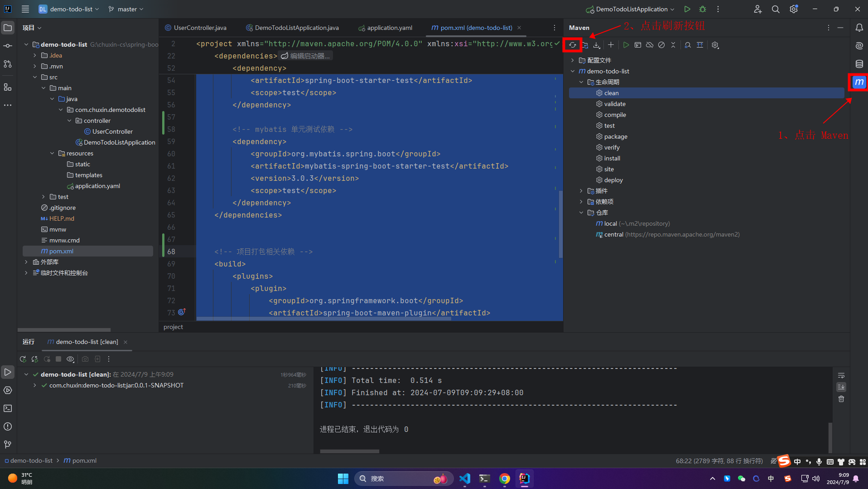The height and width of the screenshot is (489, 868).
Task: Add a Maven project with the plus icon
Action: (611, 45)
